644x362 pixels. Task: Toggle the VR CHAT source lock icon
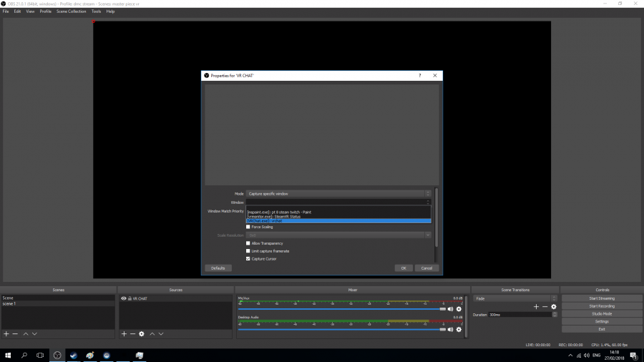[130, 298]
